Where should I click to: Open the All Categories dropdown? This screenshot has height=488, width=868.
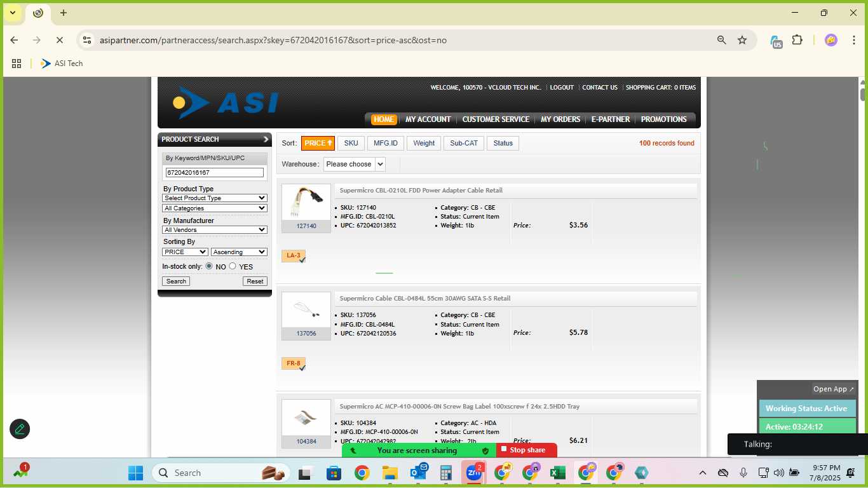pyautogui.click(x=215, y=208)
